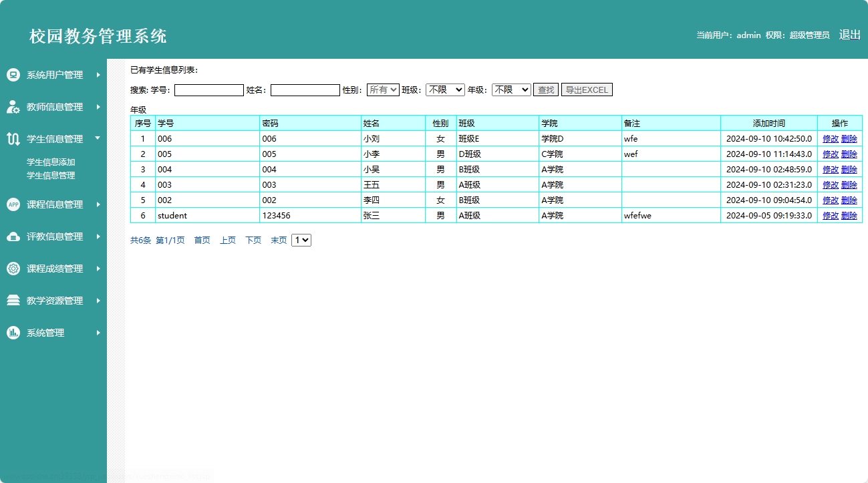The height and width of the screenshot is (483, 868).
Task: Open the 年级 grade filter dropdown
Action: [511, 90]
